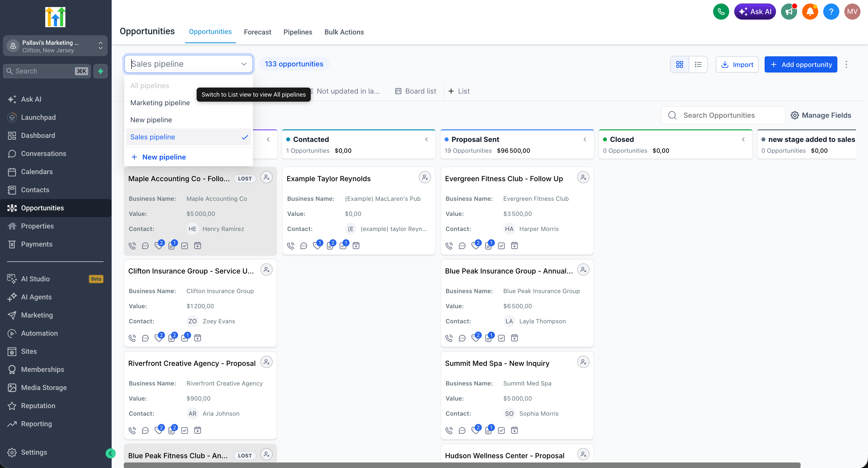Click tasks checkbox icon on Maple Accounting card
The width and height of the screenshot is (868, 468).
(x=184, y=246)
